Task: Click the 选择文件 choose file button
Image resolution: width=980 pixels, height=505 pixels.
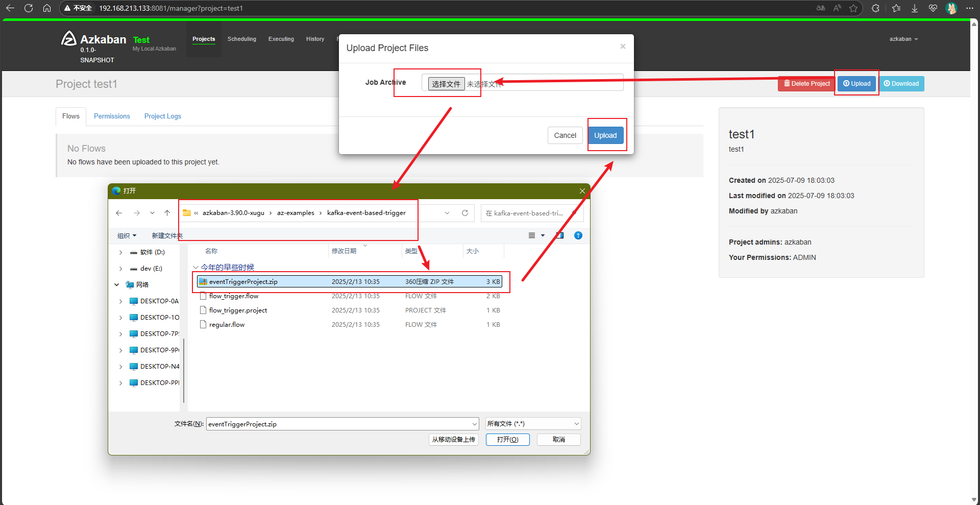Action: point(446,84)
